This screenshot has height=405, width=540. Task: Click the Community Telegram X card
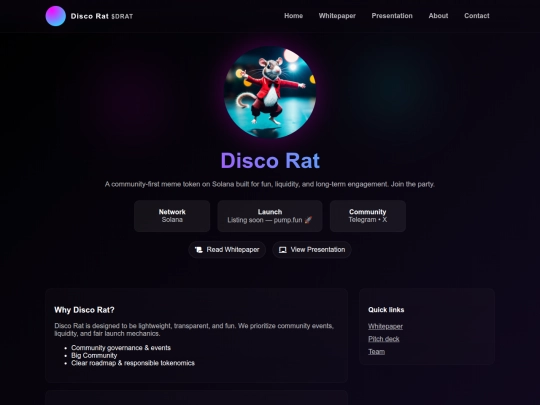coord(368,216)
